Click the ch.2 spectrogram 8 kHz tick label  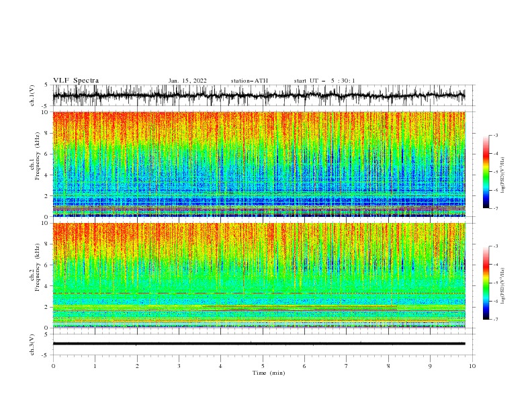pyautogui.click(x=46, y=244)
